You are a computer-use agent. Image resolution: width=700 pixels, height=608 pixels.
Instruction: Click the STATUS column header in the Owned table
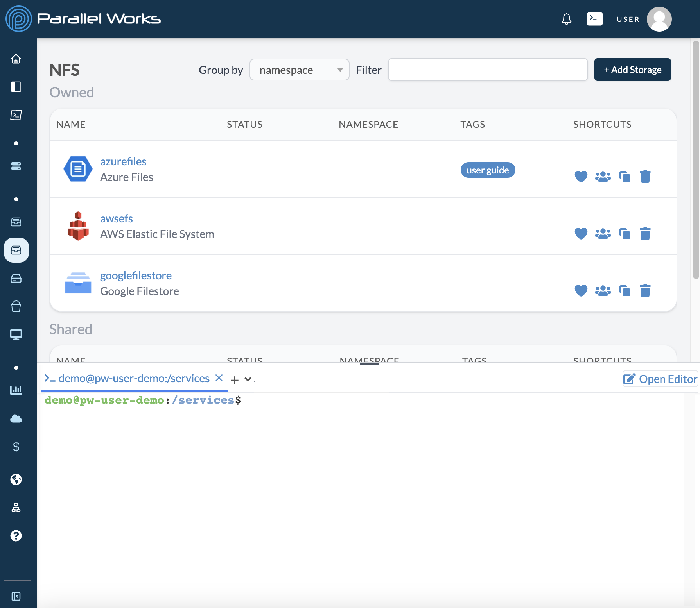tap(244, 124)
